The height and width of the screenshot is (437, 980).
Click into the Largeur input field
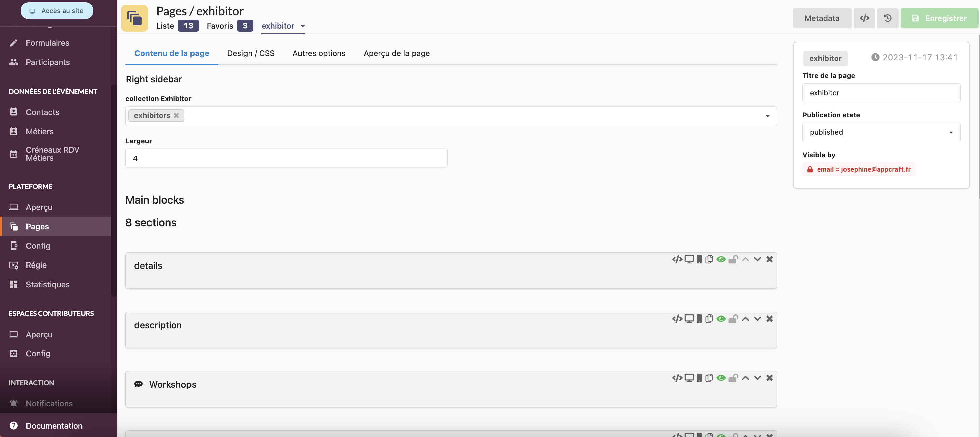click(286, 158)
